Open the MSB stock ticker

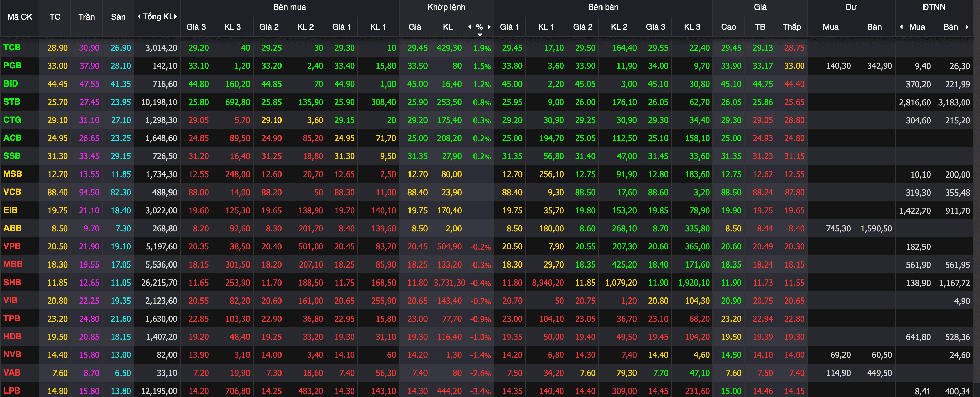(x=13, y=174)
